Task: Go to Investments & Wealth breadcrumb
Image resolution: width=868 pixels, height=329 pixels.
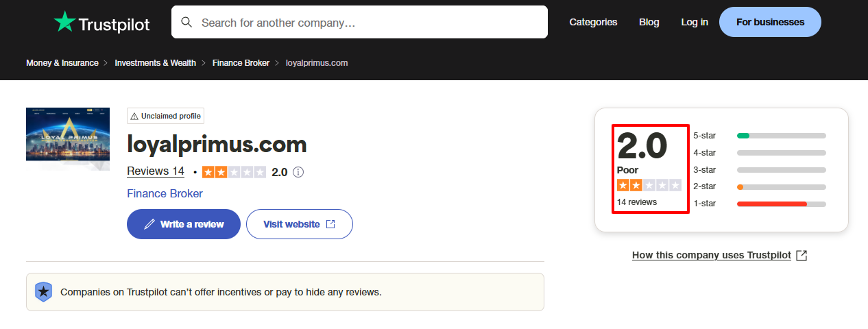Action: tap(155, 63)
